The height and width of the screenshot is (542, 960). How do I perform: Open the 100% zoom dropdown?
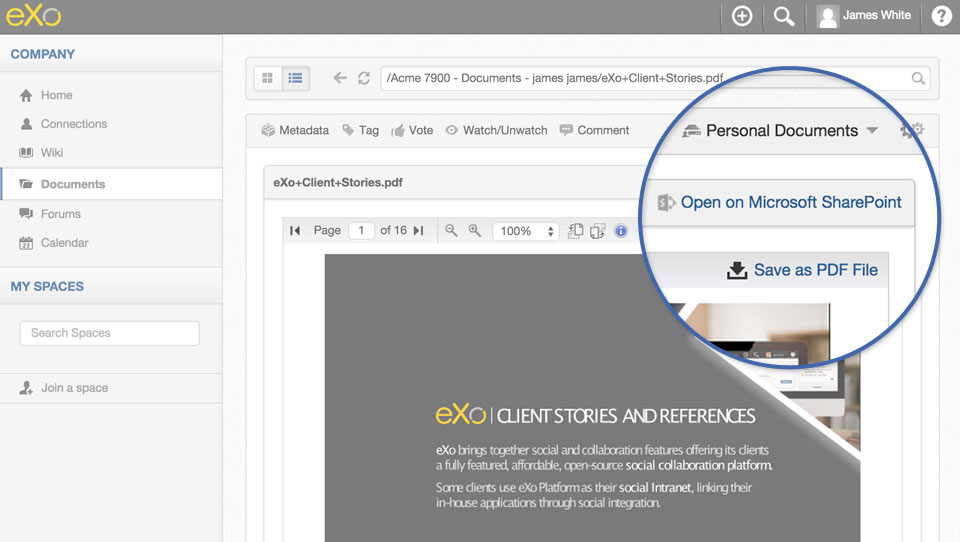[x=526, y=231]
